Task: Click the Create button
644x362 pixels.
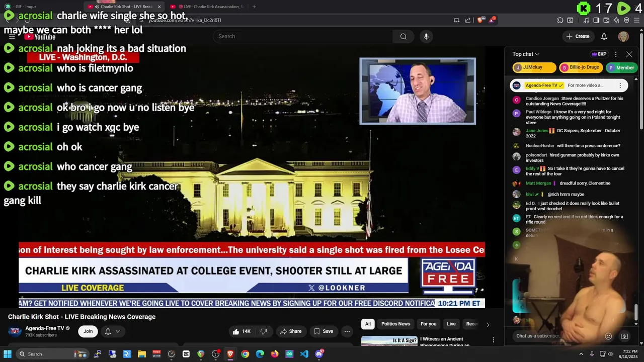Action: (578, 36)
